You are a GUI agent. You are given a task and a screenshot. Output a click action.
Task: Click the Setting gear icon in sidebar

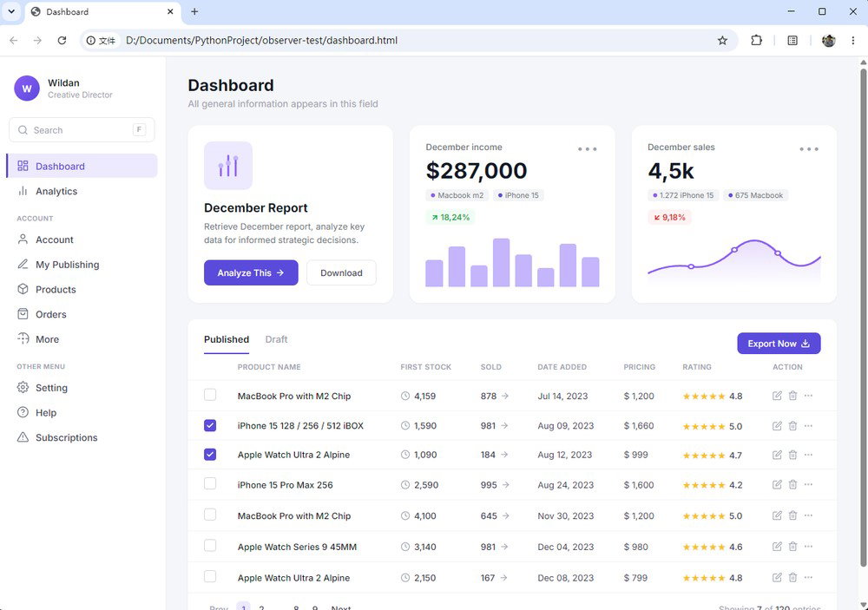pos(23,388)
